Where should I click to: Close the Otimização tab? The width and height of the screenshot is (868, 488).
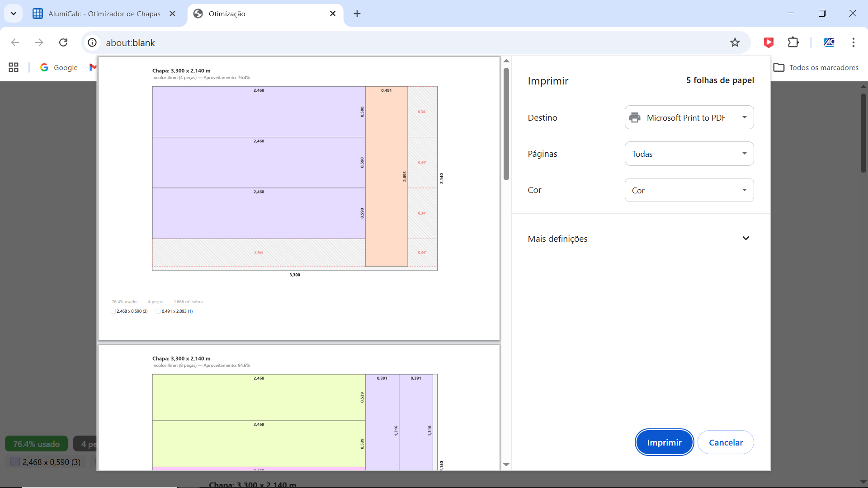[333, 14]
